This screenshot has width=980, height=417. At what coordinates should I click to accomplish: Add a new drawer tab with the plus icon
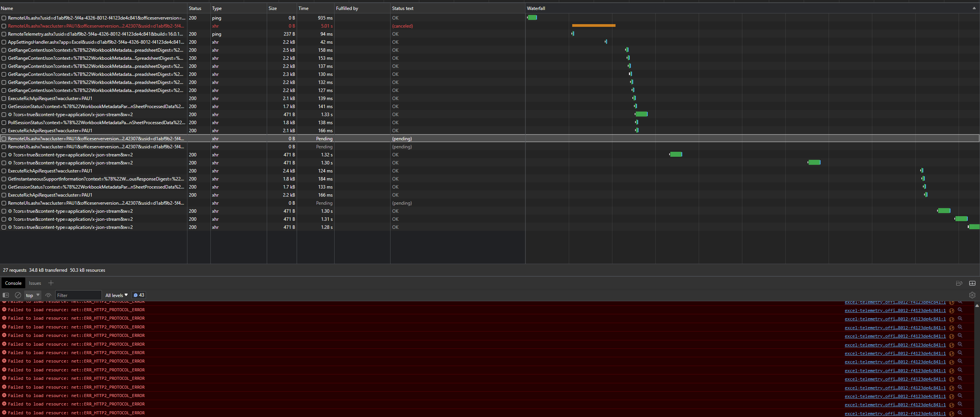(x=51, y=283)
